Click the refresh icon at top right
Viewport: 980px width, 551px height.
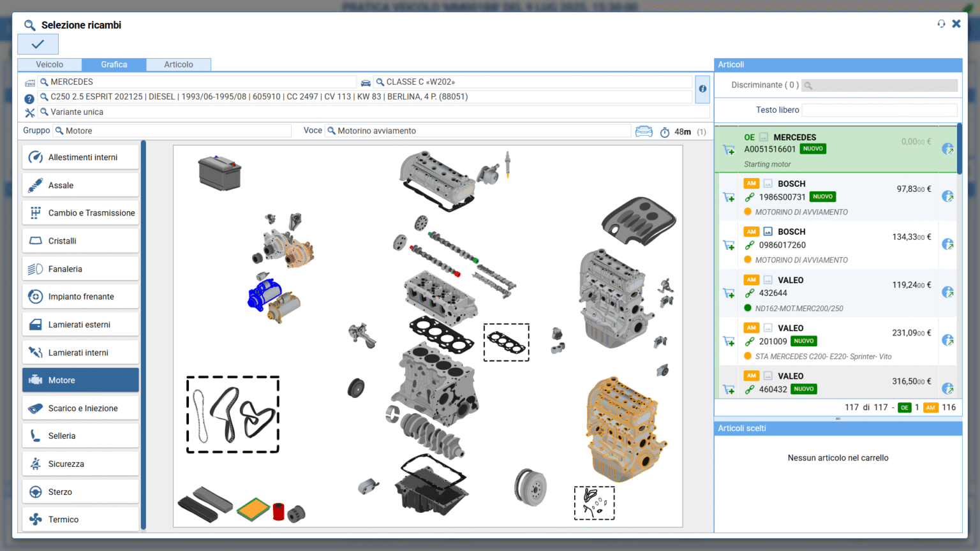click(941, 24)
